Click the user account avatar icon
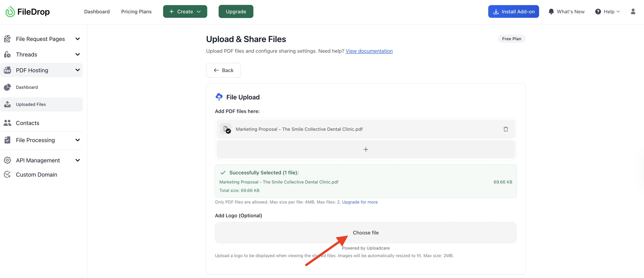 click(633, 12)
